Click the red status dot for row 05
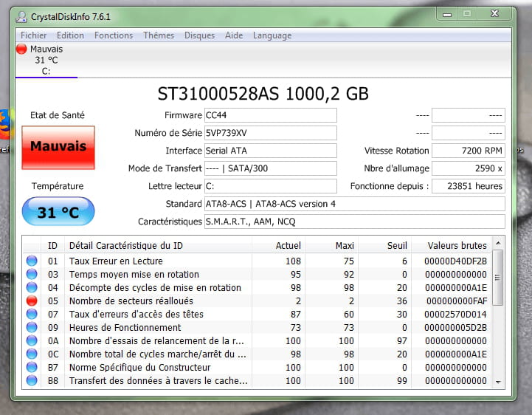532x415 pixels. 32,301
